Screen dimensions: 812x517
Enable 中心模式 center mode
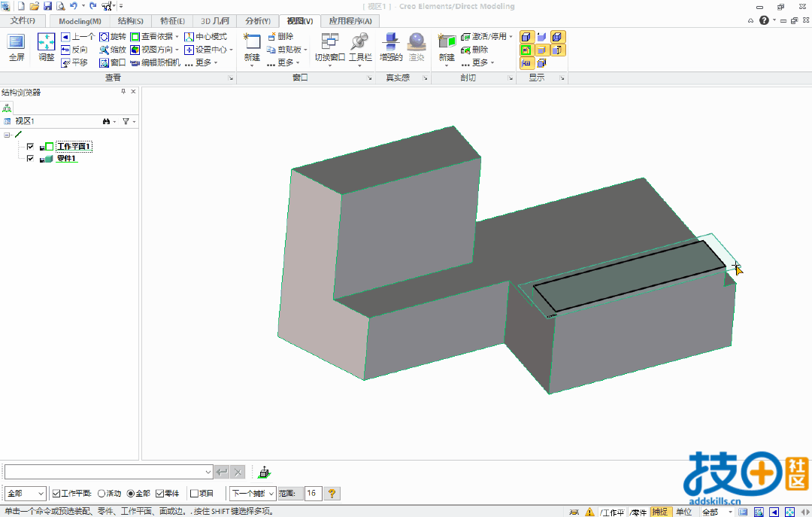pos(205,37)
